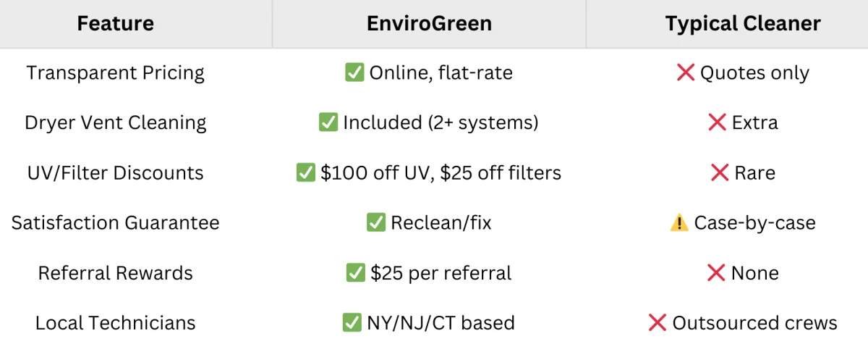Click the Transparent Pricing row label
This screenshot has height=352, width=868.
[x=116, y=73]
